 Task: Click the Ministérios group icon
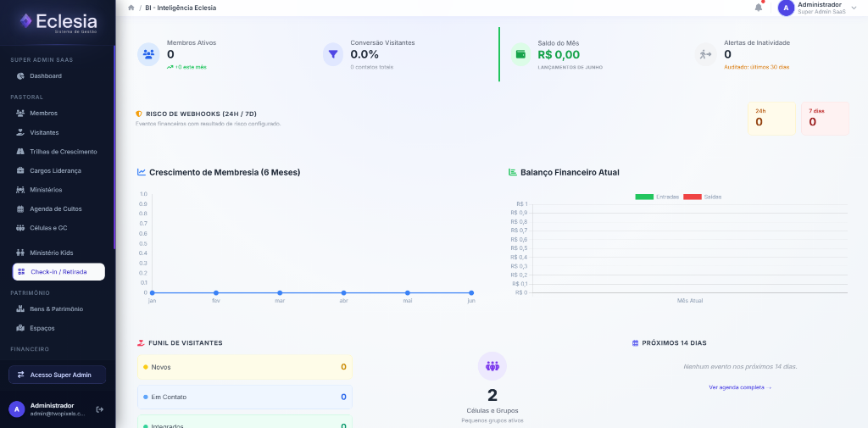point(20,190)
